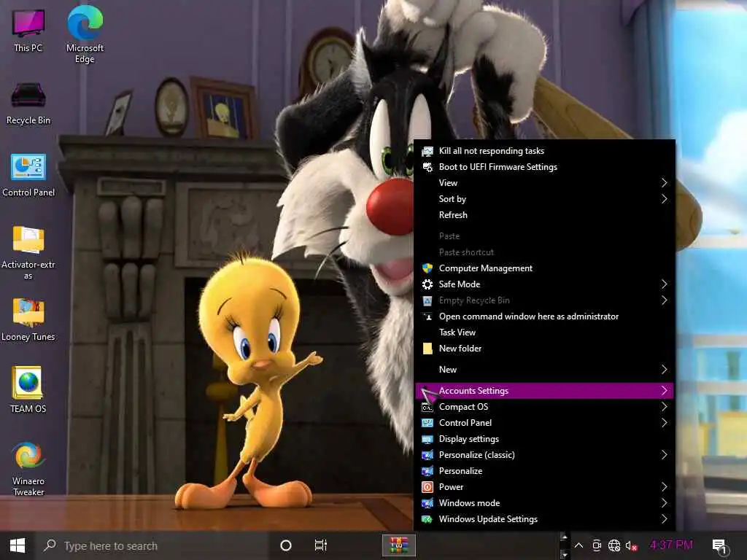
Task: Click the Safe Mode gear icon
Action: [x=427, y=284]
